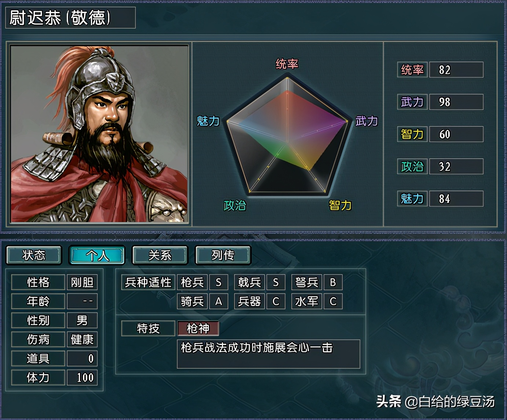Click the 体力 value 100
This screenshot has height=420, width=507.
tap(82, 377)
